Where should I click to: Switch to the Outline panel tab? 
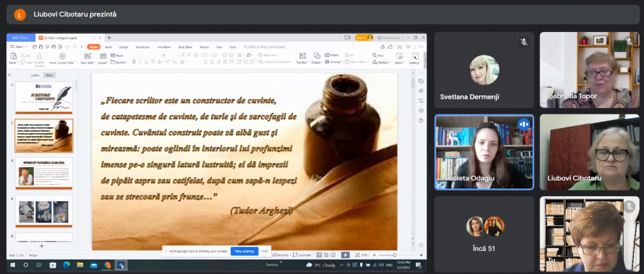(35, 75)
